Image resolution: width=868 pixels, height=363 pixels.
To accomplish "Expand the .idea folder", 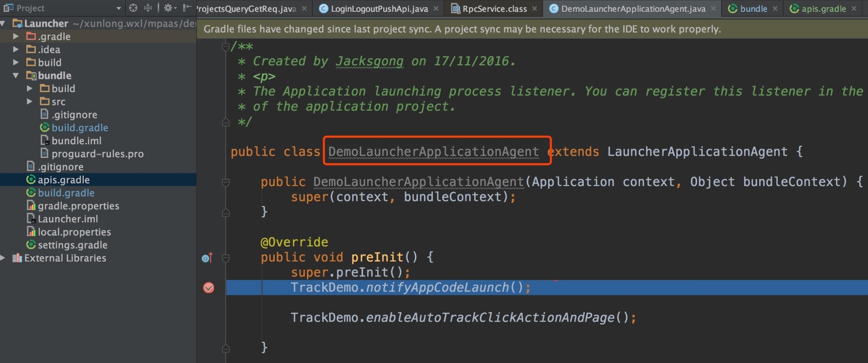I will (x=16, y=49).
